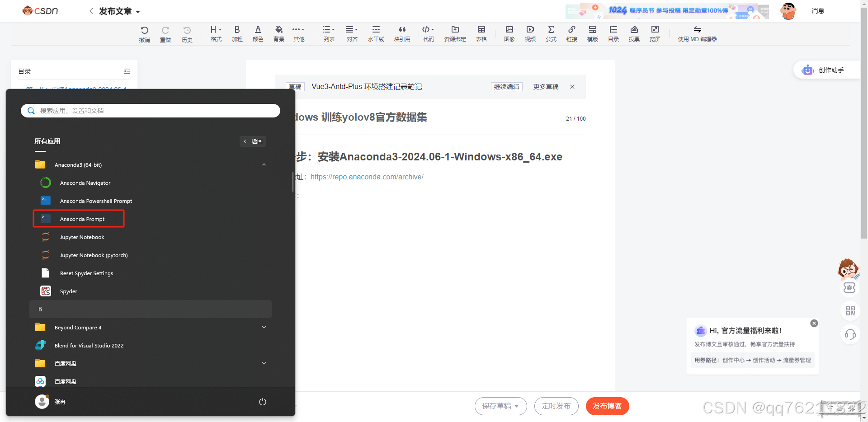The image size is (868, 422).
Task: Open the alignment (对齐) dropdown
Action: (352, 33)
